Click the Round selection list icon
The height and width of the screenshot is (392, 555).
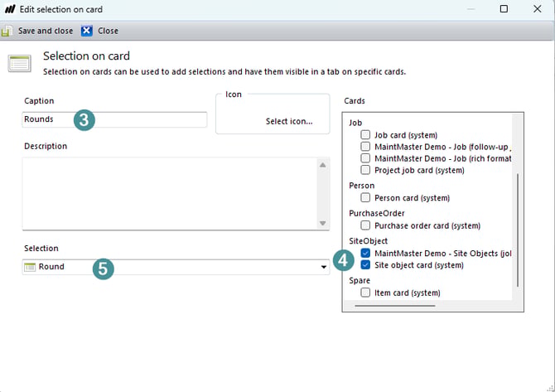30,267
